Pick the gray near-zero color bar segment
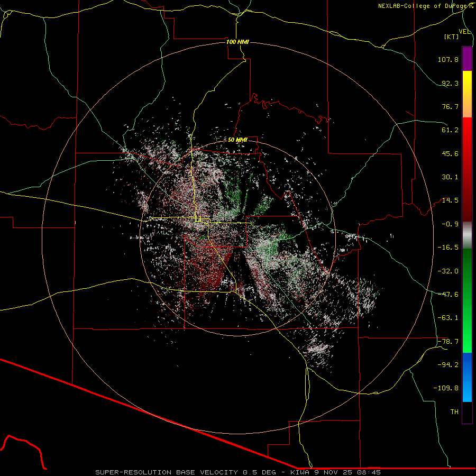 click(467, 235)
